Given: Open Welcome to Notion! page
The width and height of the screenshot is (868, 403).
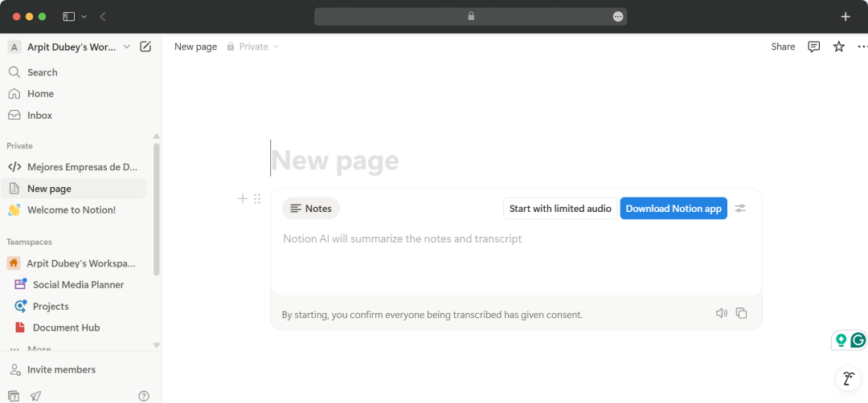Looking at the screenshot, I should [x=73, y=210].
